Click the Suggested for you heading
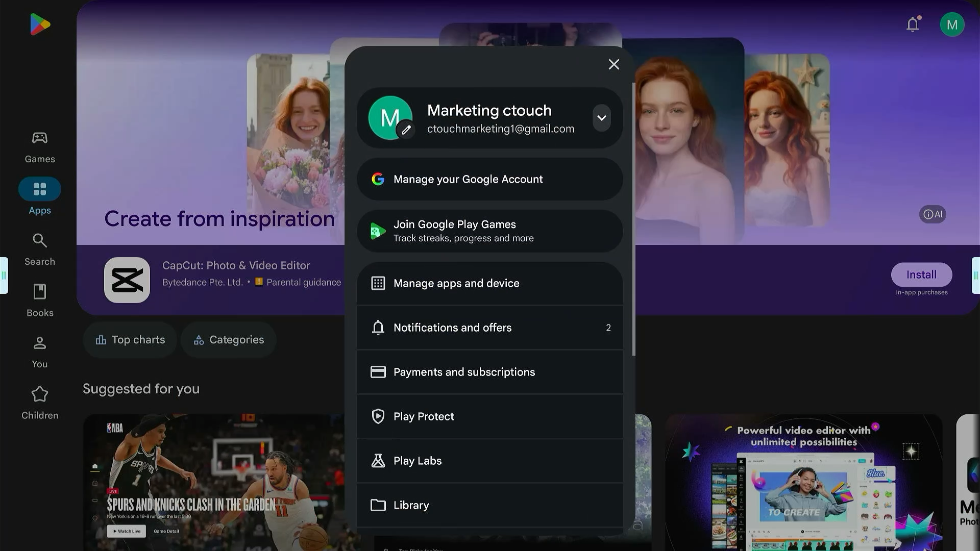This screenshot has height=551, width=980. click(x=141, y=389)
